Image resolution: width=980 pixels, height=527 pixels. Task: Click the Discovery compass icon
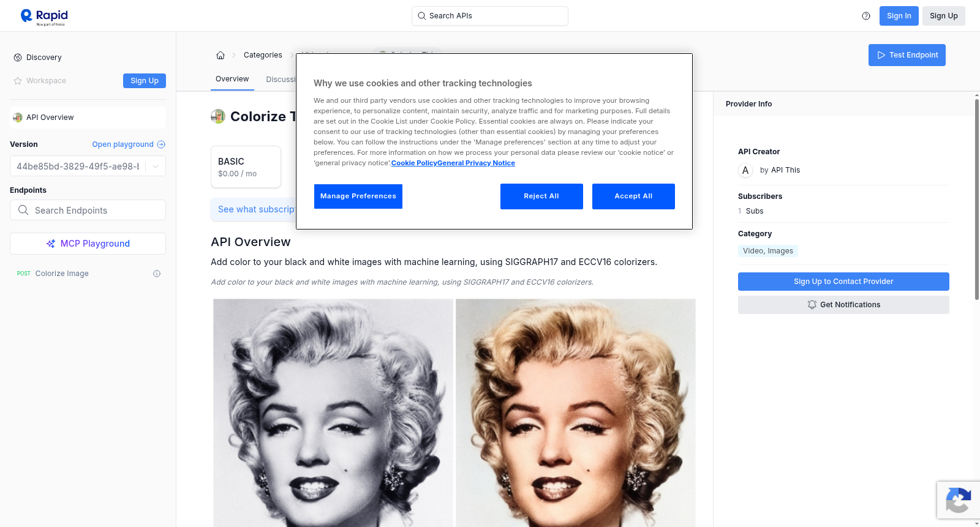pyautogui.click(x=18, y=58)
